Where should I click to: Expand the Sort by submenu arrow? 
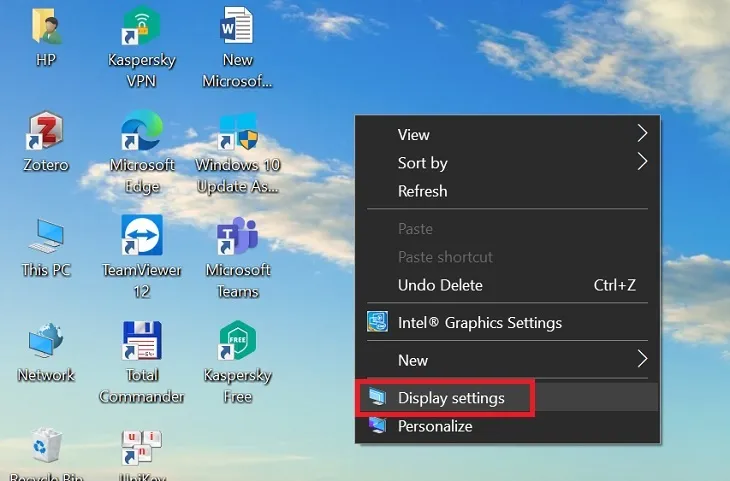(x=642, y=162)
